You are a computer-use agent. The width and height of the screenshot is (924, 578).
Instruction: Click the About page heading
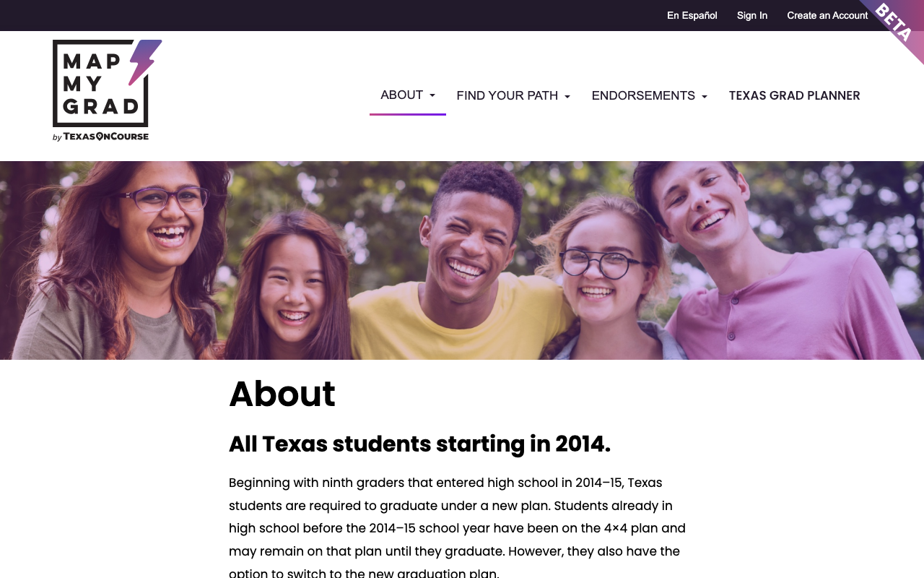(282, 394)
